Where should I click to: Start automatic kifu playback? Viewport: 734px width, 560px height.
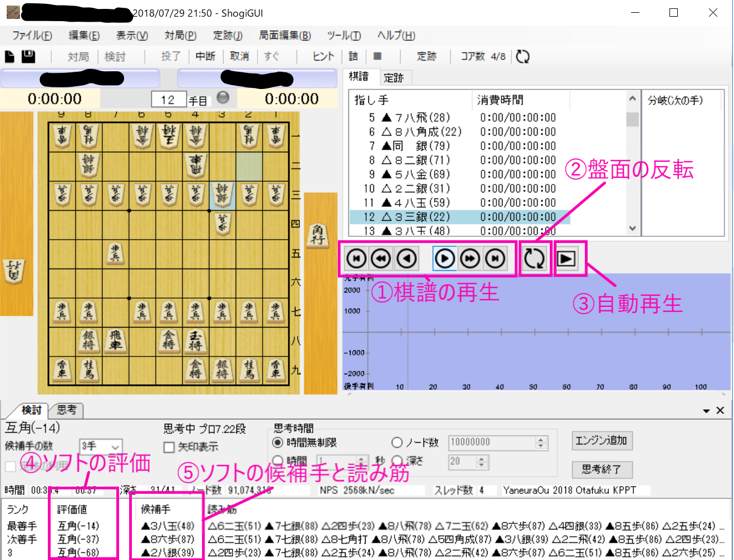point(566,259)
